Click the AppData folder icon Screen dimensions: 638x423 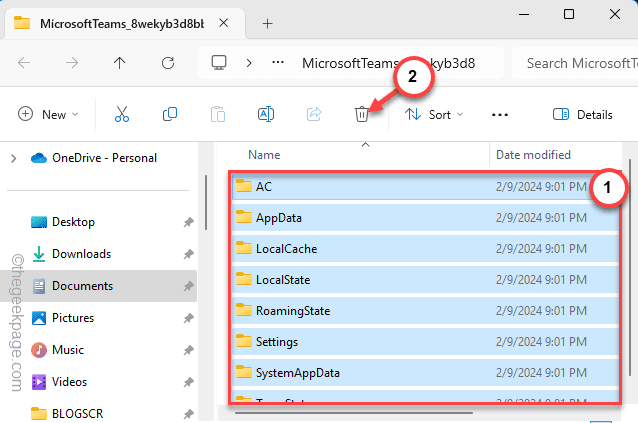244,217
